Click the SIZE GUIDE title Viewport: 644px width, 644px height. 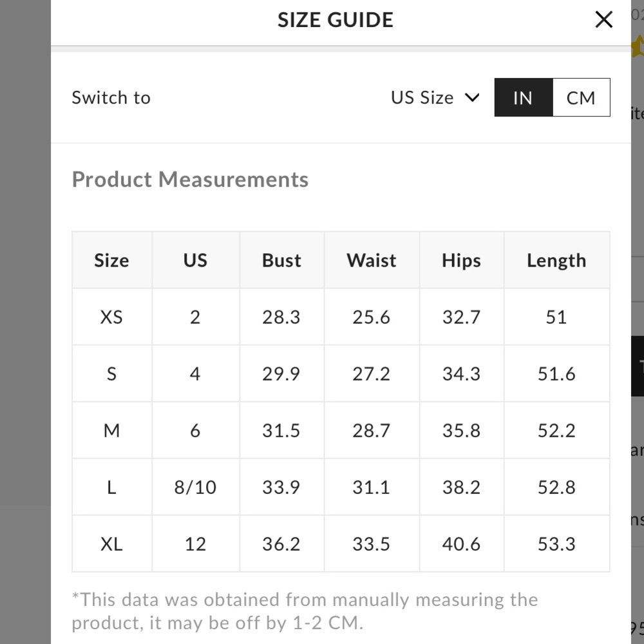click(x=336, y=20)
